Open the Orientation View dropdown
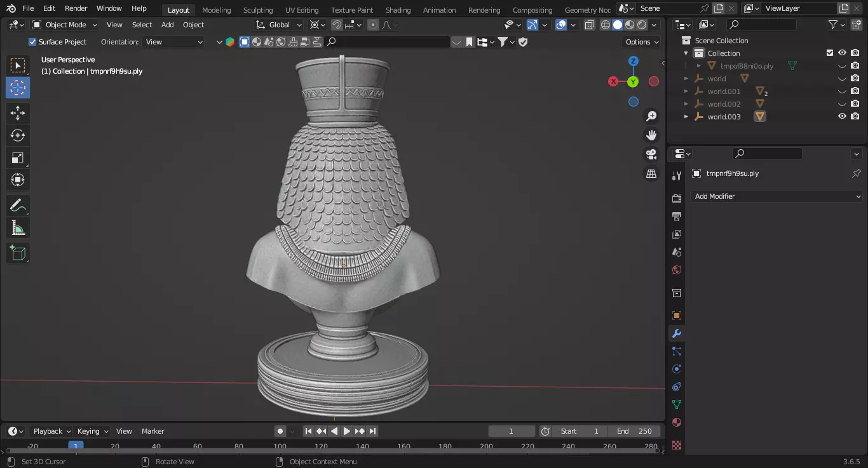The height and width of the screenshot is (468, 868). [x=173, y=42]
